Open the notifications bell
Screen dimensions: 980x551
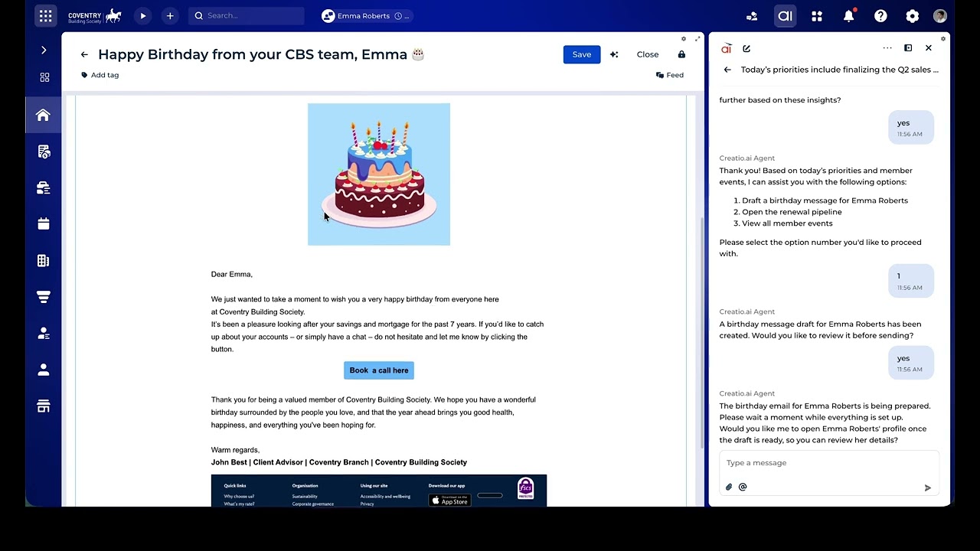coord(849,16)
